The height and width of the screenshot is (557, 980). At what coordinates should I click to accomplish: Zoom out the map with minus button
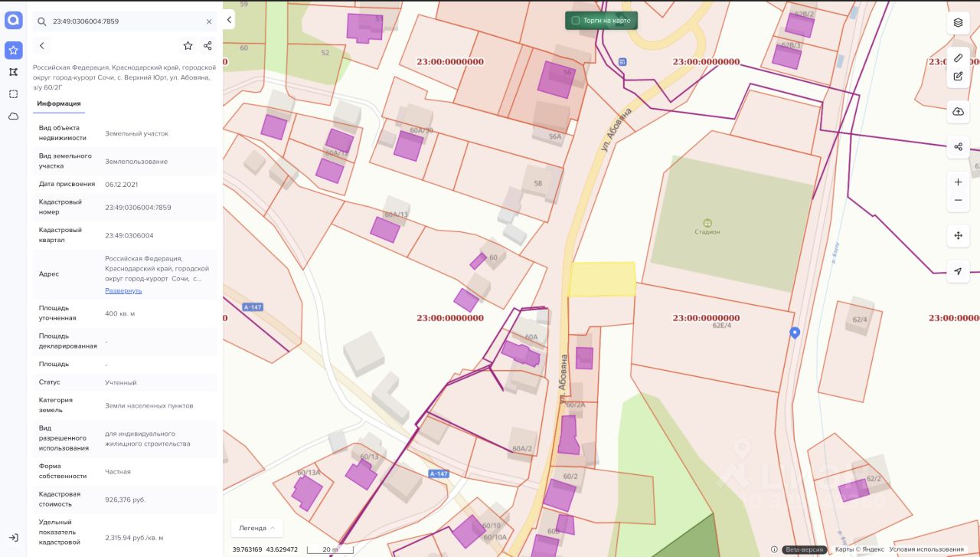coord(958,201)
